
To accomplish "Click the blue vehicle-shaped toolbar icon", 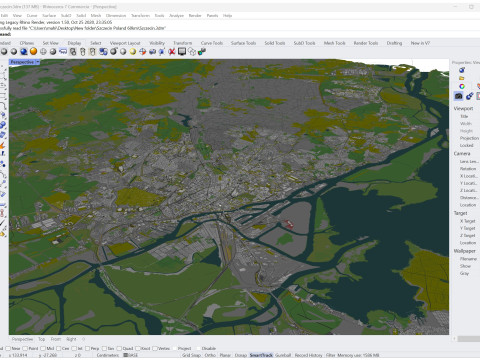I will pyautogui.click(x=153, y=51).
